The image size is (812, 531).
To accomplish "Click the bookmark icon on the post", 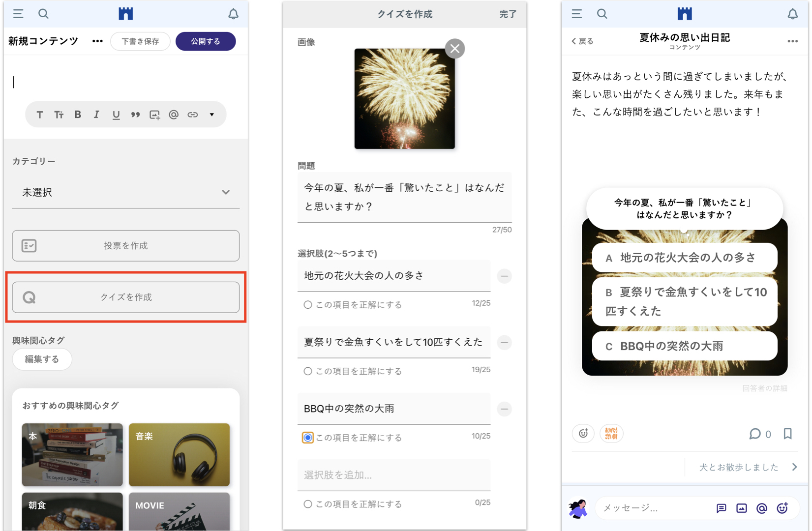I will pos(787,434).
